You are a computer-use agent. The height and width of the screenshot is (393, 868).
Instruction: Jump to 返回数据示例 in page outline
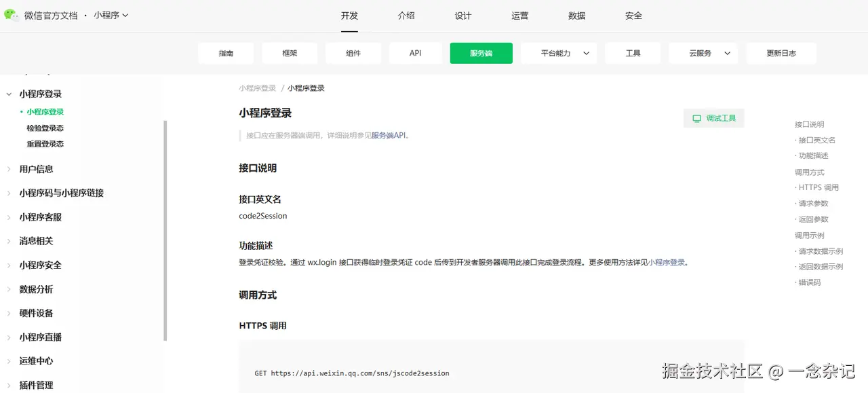pyautogui.click(x=821, y=267)
